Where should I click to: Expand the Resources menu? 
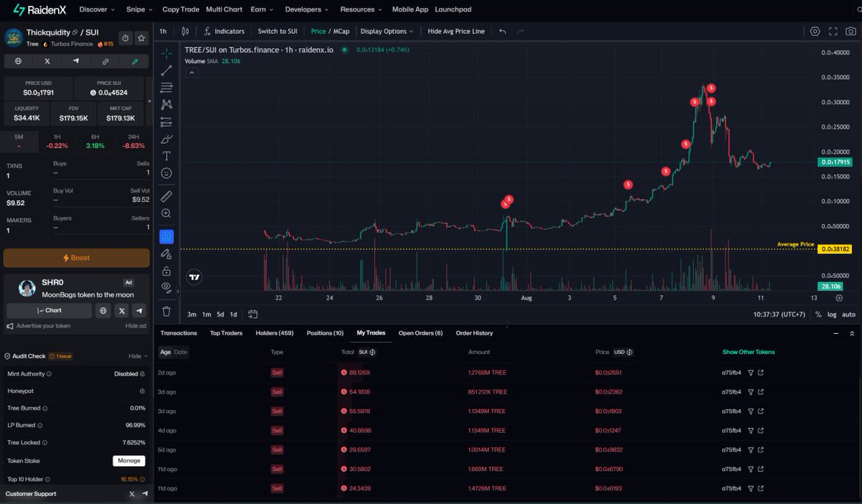361,9
